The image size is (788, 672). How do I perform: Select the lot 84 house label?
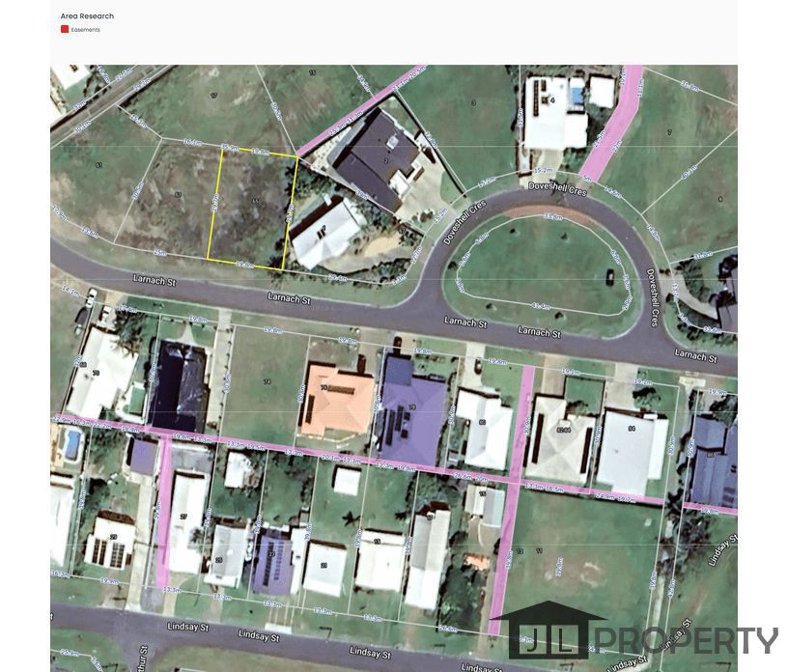(x=632, y=429)
